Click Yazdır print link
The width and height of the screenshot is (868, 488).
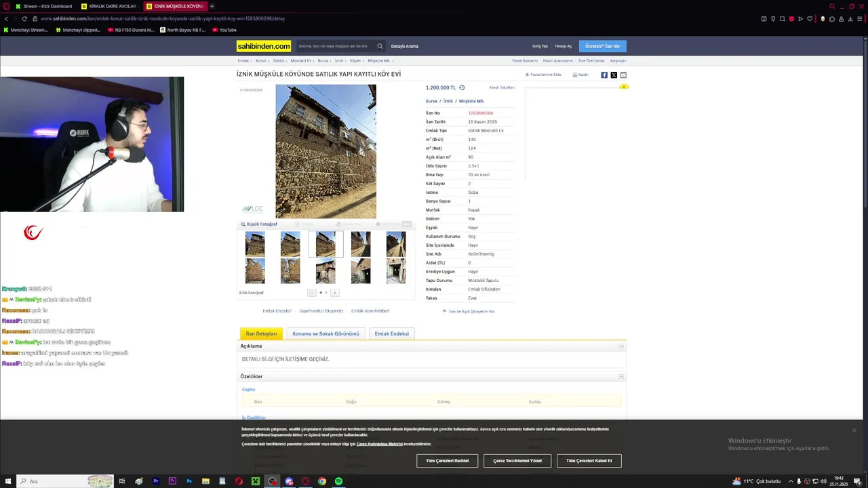(x=580, y=75)
